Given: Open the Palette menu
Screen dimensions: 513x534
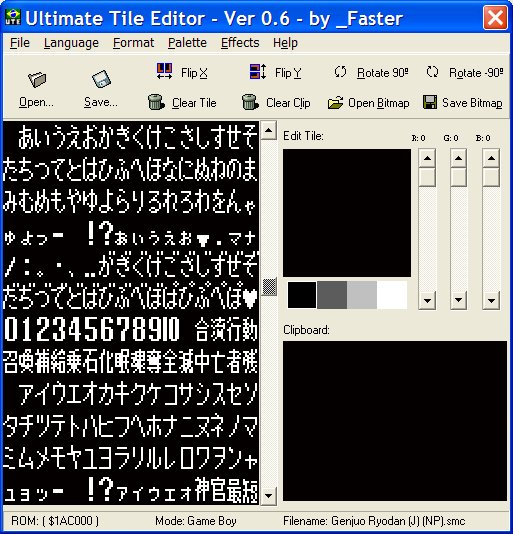Looking at the screenshot, I should tap(187, 43).
